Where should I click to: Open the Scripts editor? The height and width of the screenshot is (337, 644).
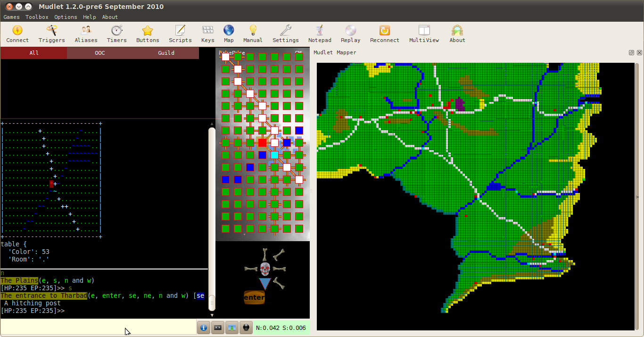[x=180, y=34]
